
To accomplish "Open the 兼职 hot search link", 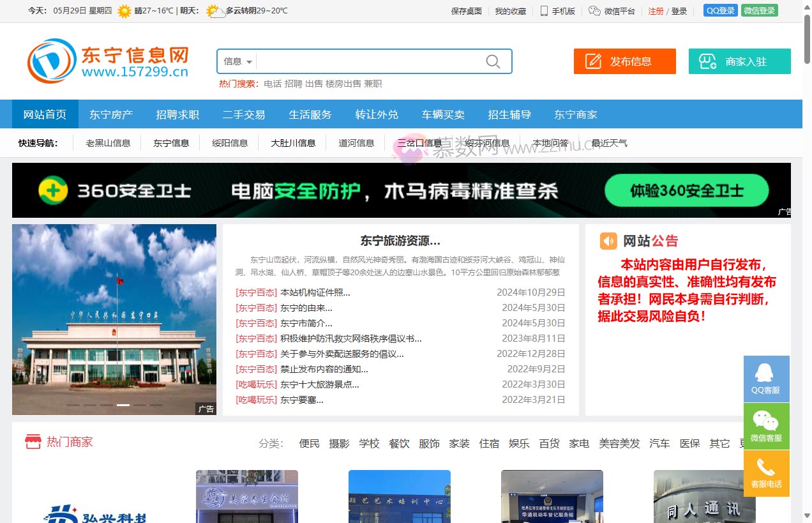I will pyautogui.click(x=373, y=84).
